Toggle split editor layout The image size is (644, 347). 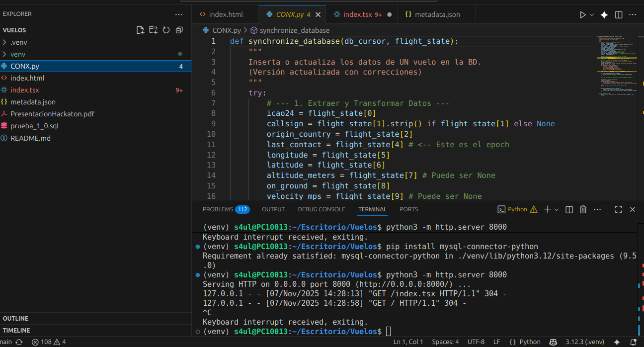click(619, 15)
